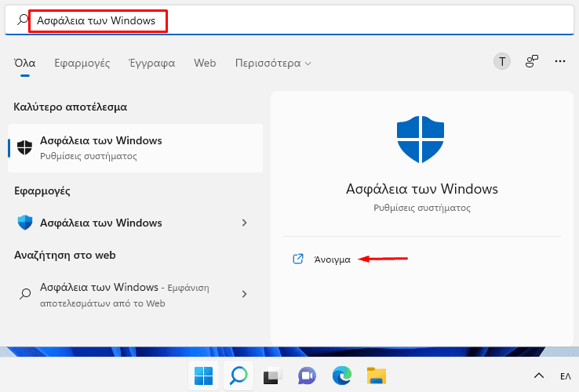Switch to the Έγγραφα tab
The height and width of the screenshot is (392, 579).
(x=151, y=64)
